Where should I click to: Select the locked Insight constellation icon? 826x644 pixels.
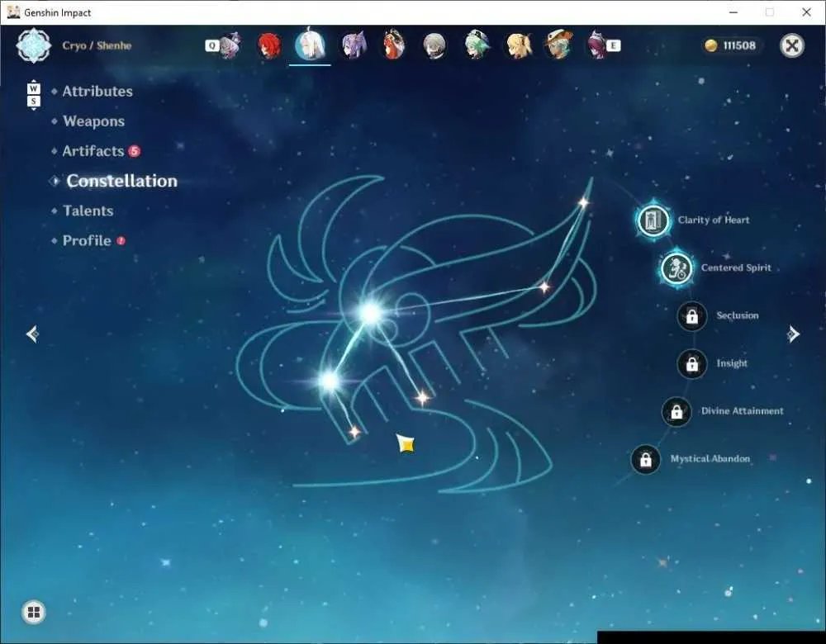pos(691,363)
